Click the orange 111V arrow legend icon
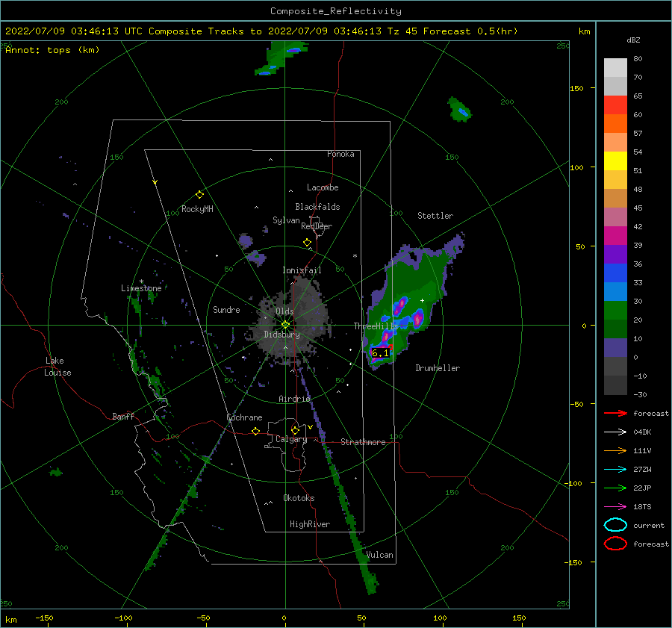The height and width of the screenshot is (628, 672). (x=615, y=450)
